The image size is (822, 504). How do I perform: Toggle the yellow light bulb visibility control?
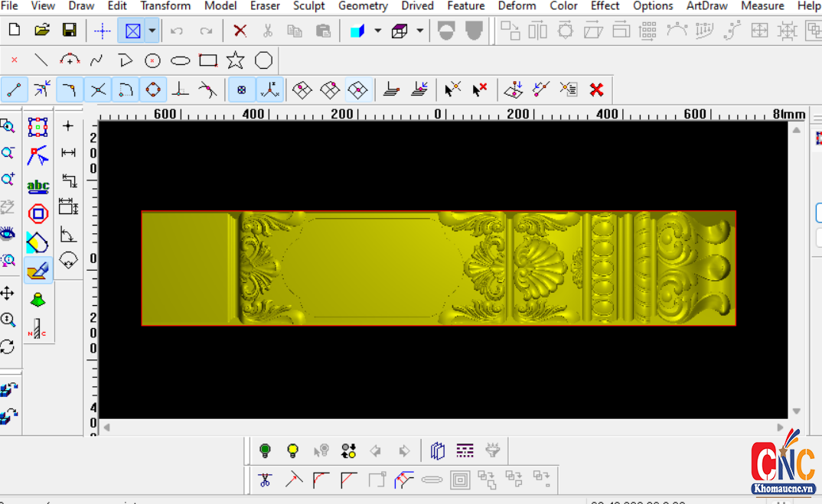[293, 450]
